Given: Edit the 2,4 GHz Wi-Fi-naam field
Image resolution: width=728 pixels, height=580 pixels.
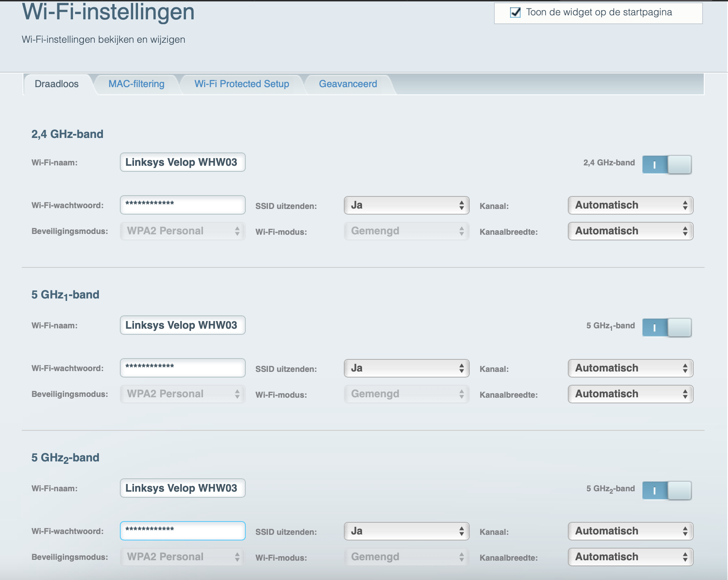Looking at the screenshot, I should coord(183,162).
